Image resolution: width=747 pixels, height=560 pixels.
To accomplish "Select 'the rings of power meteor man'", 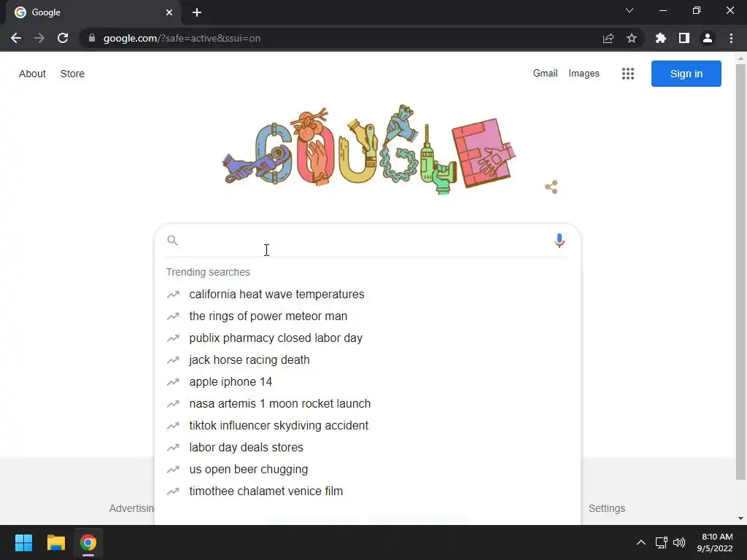I will tap(268, 316).
